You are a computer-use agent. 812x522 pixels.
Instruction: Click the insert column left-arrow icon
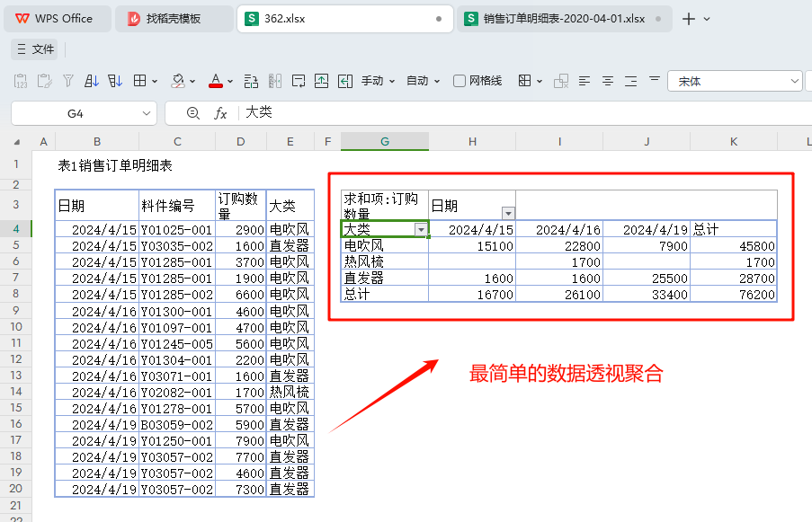(345, 81)
